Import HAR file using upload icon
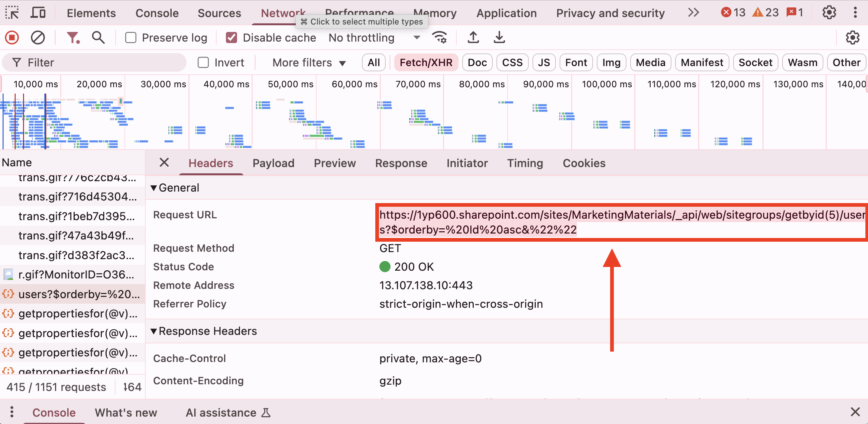Screen dimensions: 868x424 (473, 37)
